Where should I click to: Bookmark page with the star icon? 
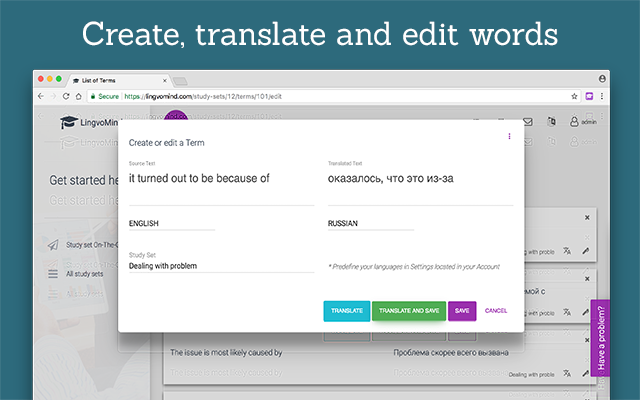tap(574, 96)
